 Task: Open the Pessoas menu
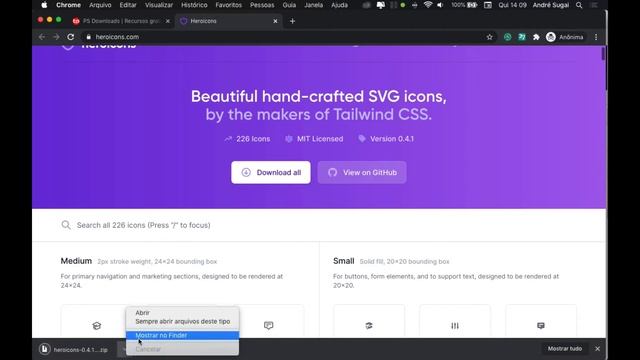(x=262, y=5)
